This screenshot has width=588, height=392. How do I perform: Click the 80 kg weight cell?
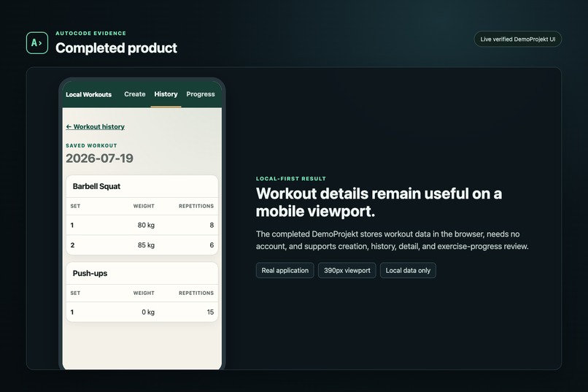tap(146, 225)
